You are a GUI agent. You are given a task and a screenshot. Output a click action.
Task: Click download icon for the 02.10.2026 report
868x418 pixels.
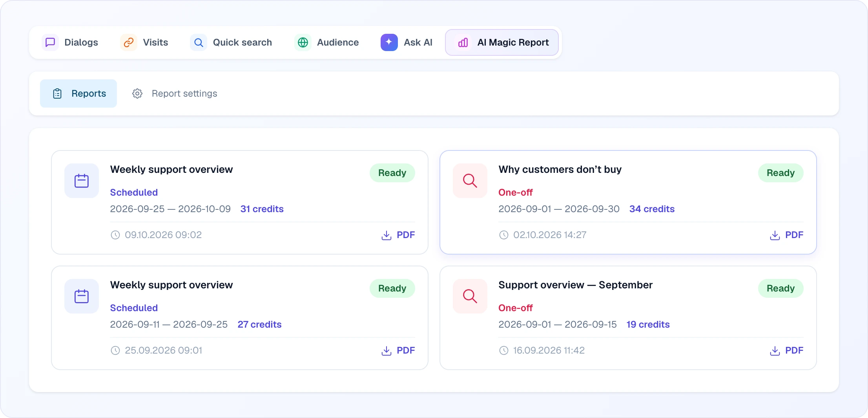[775, 235]
